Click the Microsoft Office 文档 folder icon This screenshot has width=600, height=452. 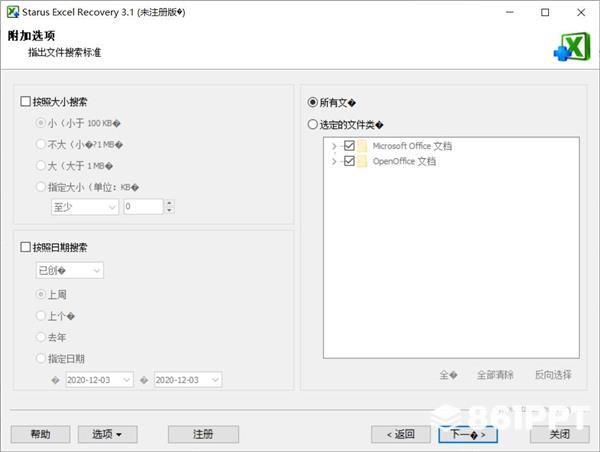(x=362, y=146)
